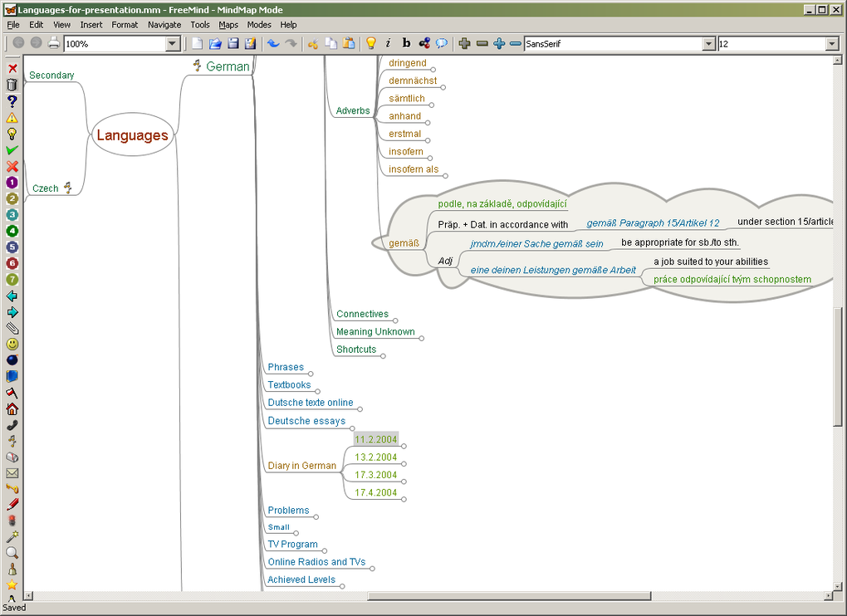The width and height of the screenshot is (847, 616).
Task: Click the trash can remove-all-icons button
Action: pos(12,85)
